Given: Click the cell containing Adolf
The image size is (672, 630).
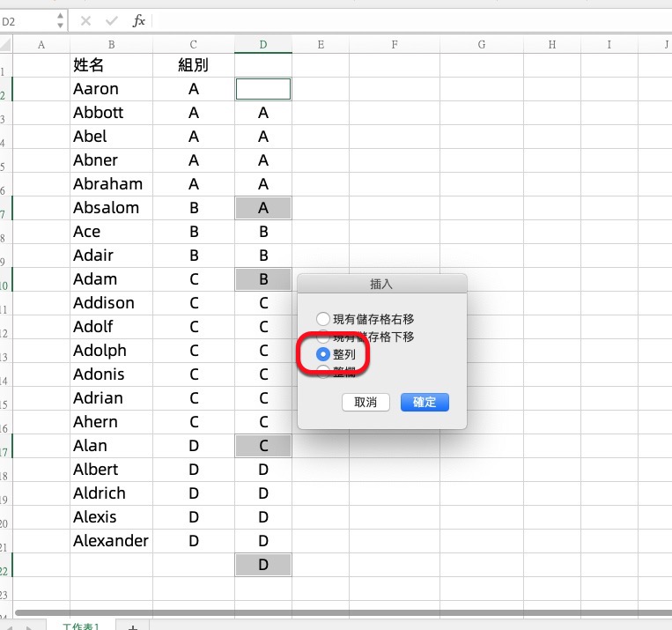Looking at the screenshot, I should [112, 327].
